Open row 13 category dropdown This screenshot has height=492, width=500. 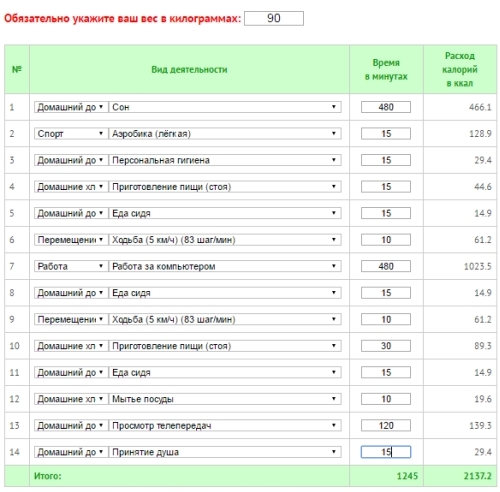click(71, 425)
